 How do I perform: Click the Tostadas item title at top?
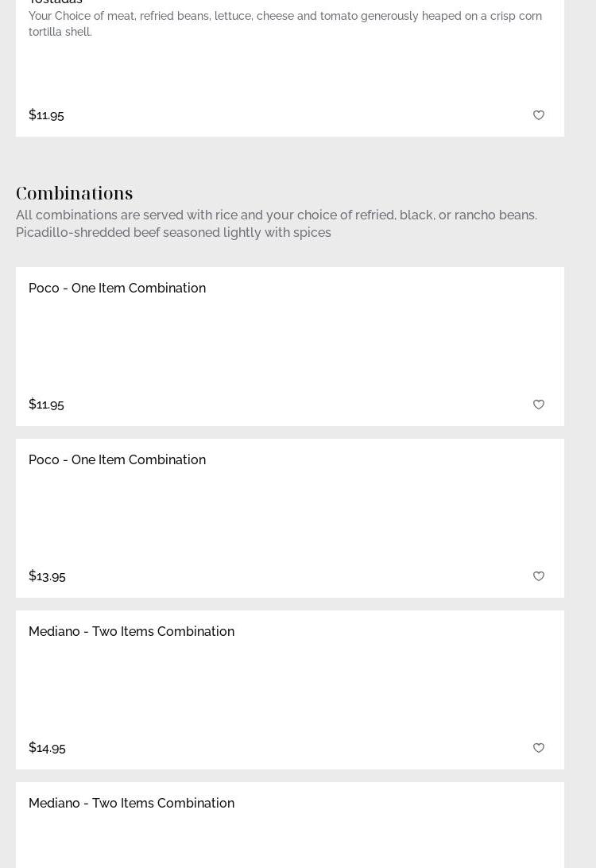pos(56,2)
